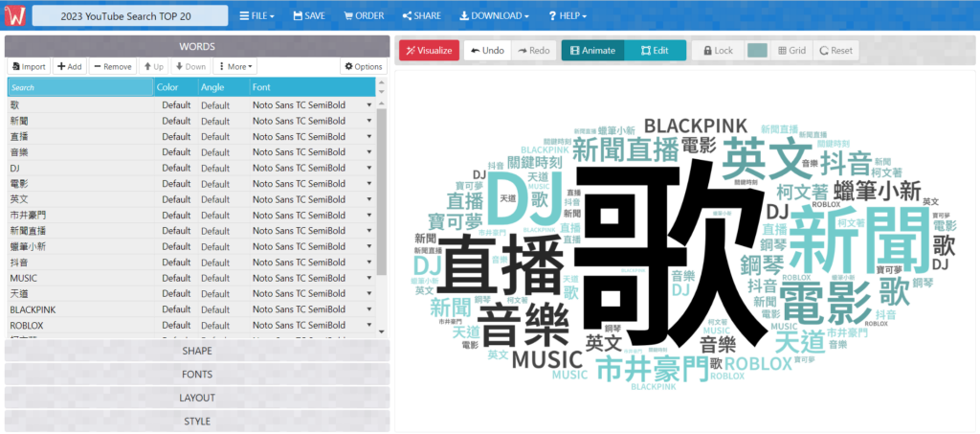Click Color cell of '音樂' row
Screen dimensions: 980x434
tap(176, 152)
